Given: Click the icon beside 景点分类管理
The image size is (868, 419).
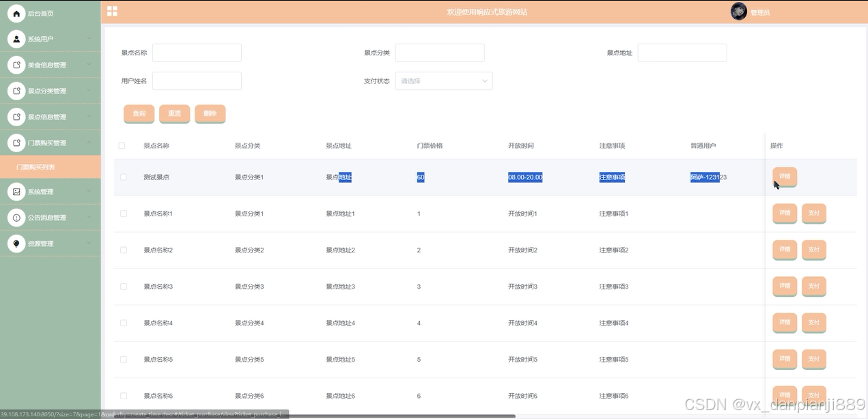Looking at the screenshot, I should click(x=16, y=91).
